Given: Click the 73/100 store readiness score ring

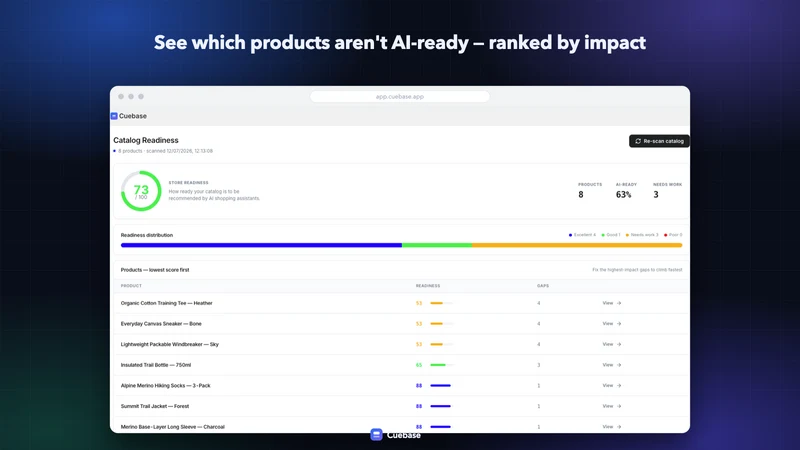Looking at the screenshot, I should pos(141,191).
